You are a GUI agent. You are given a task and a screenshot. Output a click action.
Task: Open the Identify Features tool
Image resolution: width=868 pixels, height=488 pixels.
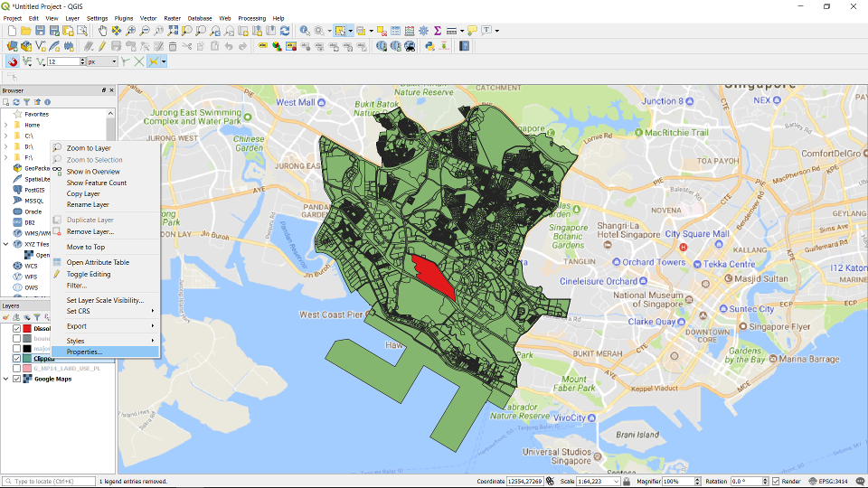click(x=305, y=31)
